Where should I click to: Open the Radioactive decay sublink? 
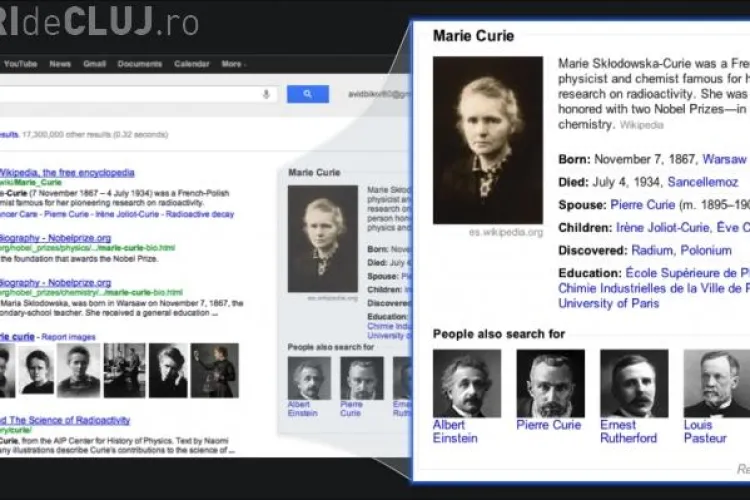[x=199, y=214]
